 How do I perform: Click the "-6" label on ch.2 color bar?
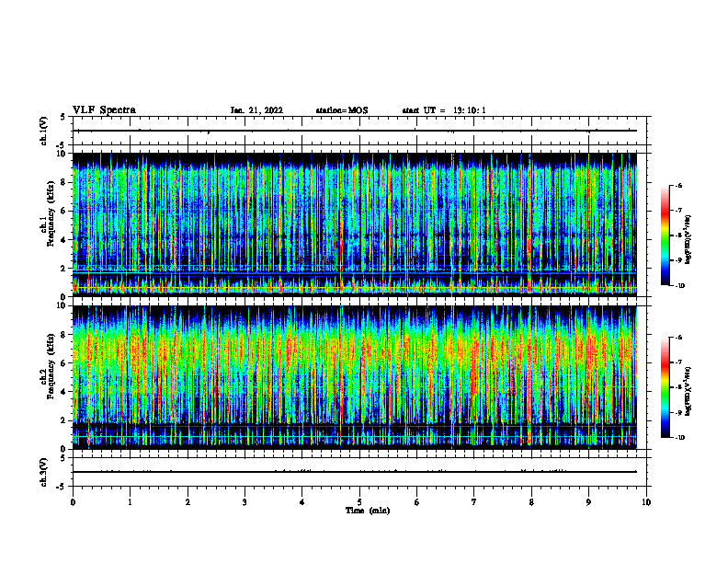pyautogui.click(x=678, y=338)
